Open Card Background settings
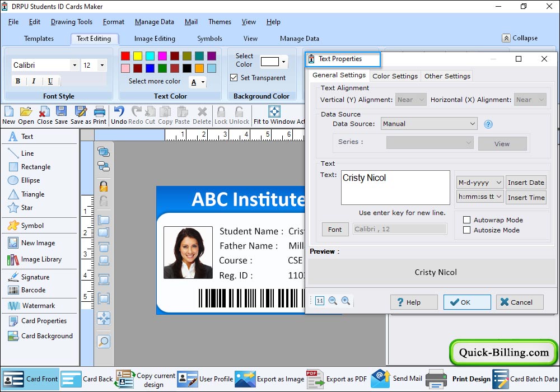Image resolution: width=560 pixels, height=392 pixels. [40, 336]
